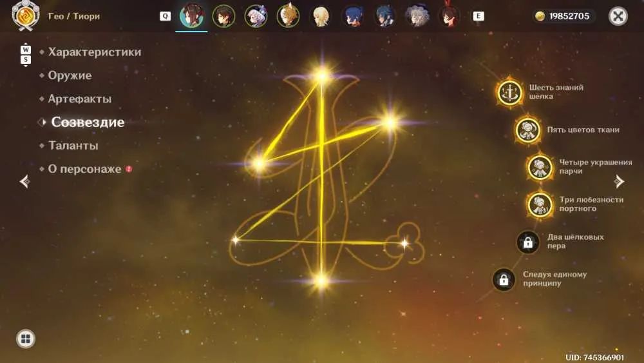
Task: Click the bottom star of the constellation
Action: (321, 281)
